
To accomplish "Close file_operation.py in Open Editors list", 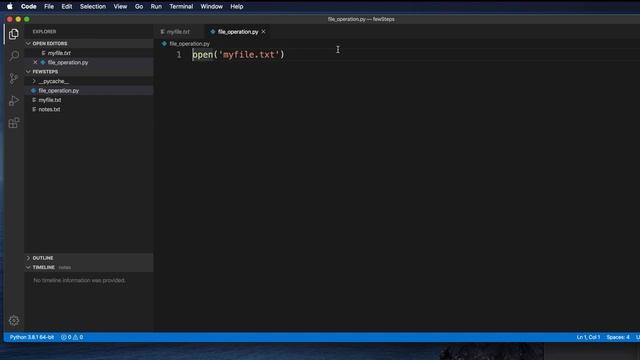I will click(36, 62).
